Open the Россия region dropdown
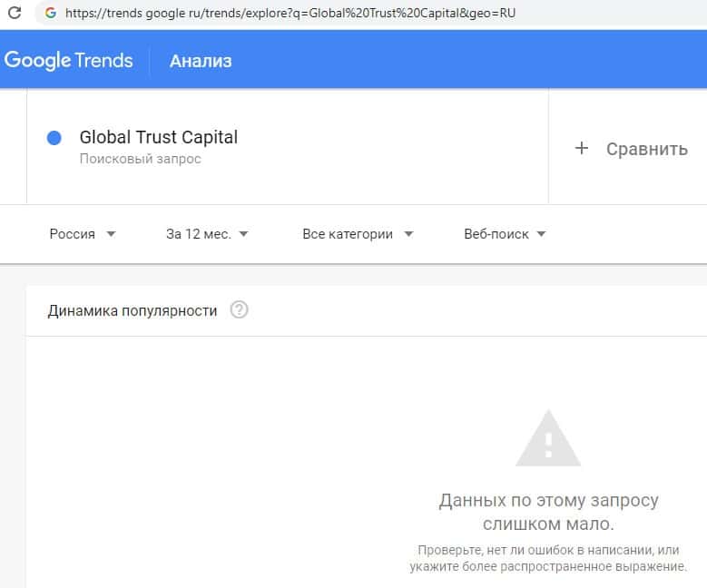The height and width of the screenshot is (588, 707). pos(83,234)
